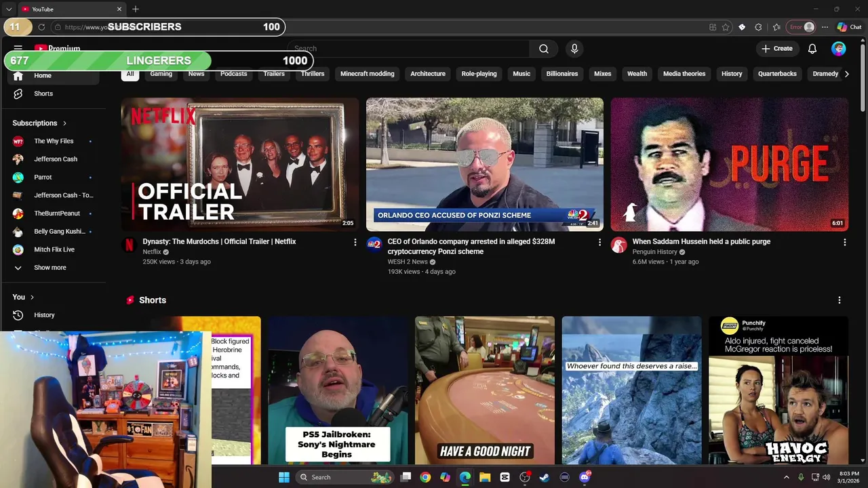Open the browser profile Error button
This screenshot has width=868, height=488.
point(801,27)
